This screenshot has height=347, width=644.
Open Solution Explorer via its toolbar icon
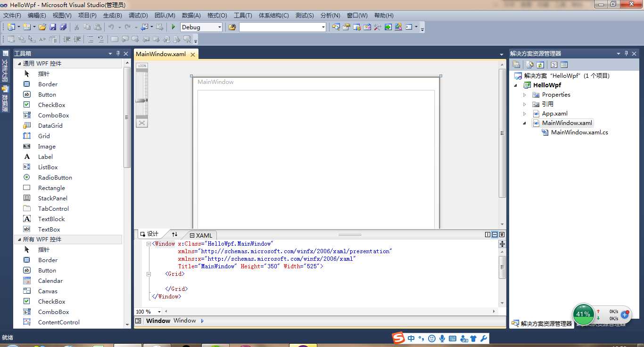pyautogui.click(x=336, y=27)
